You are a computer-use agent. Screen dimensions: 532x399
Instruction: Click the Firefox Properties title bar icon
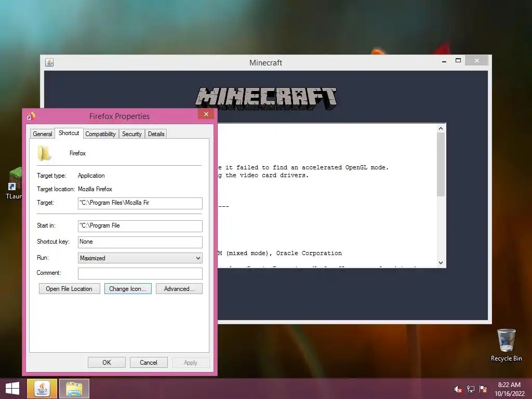pyautogui.click(x=31, y=116)
